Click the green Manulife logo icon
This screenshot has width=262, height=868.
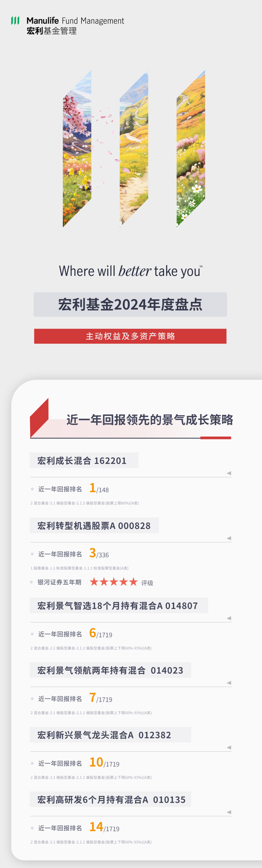click(15, 20)
